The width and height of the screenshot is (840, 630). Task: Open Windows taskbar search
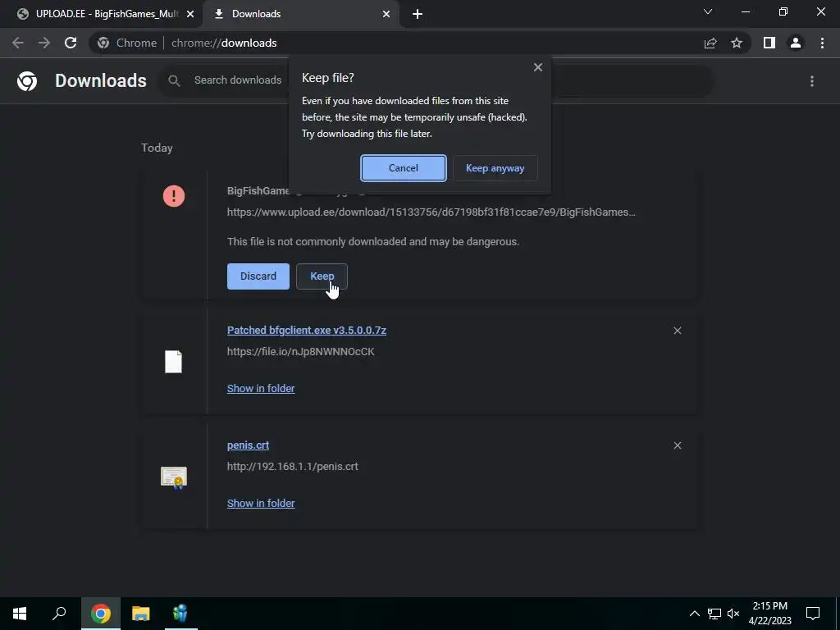[59, 614]
